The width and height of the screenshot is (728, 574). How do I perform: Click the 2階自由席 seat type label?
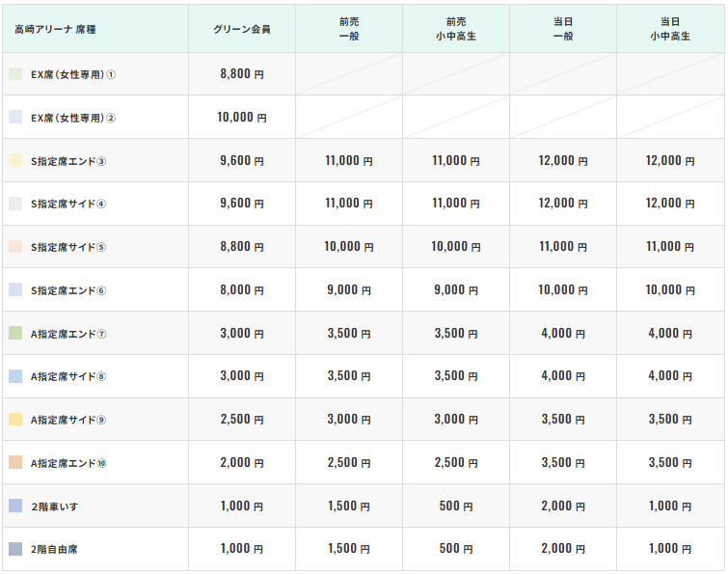[54, 549]
